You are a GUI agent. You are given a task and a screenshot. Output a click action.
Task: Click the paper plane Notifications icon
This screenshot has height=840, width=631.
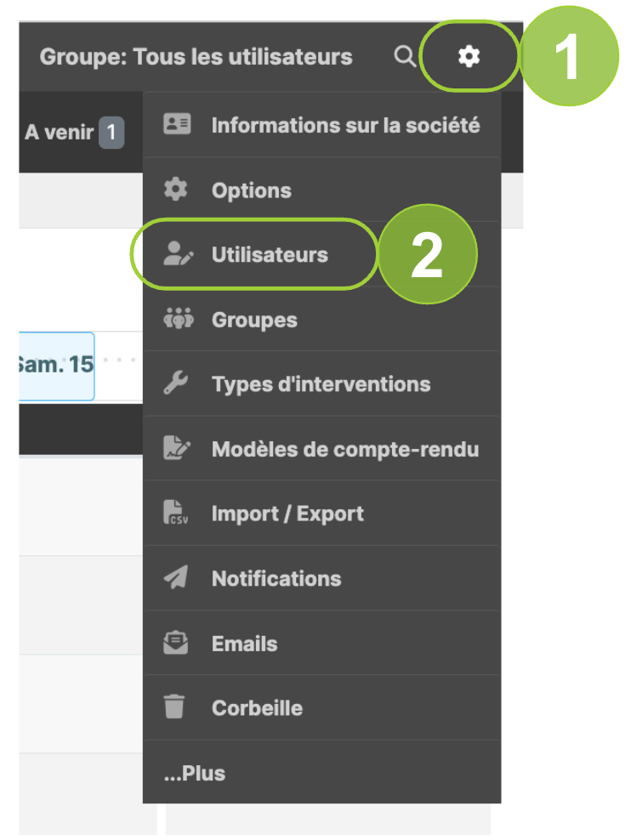[x=176, y=577]
